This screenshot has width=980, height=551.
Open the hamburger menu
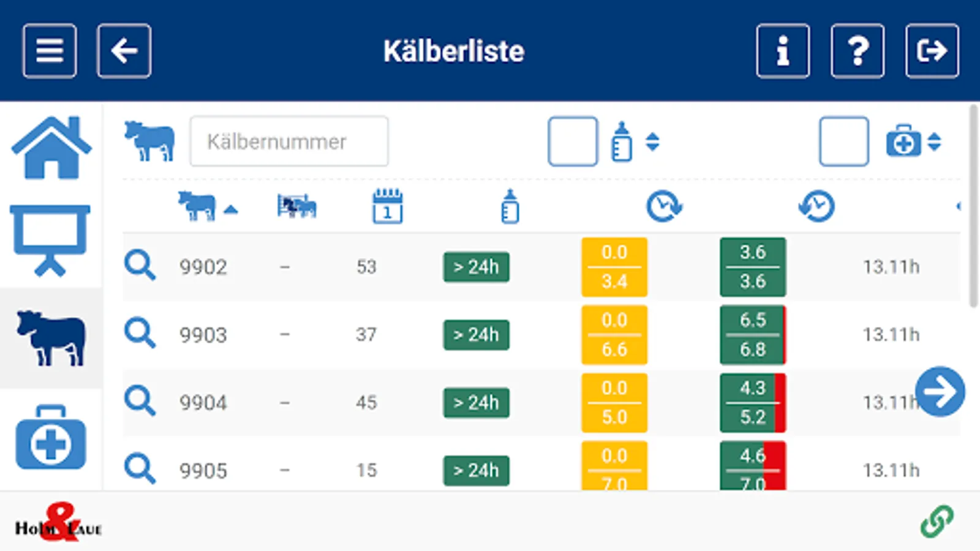pos(50,51)
